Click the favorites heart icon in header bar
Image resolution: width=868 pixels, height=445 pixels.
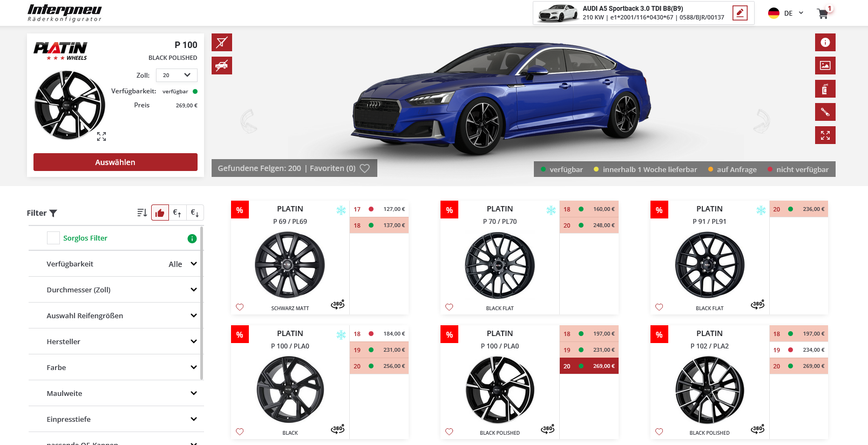coord(365,168)
